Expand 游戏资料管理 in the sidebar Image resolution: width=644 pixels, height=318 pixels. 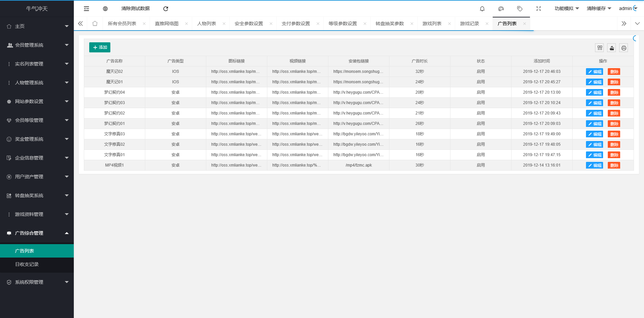[x=37, y=214]
